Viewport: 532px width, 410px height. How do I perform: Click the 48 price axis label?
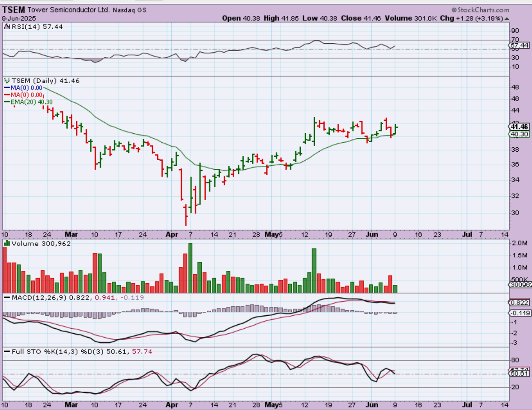pos(515,87)
